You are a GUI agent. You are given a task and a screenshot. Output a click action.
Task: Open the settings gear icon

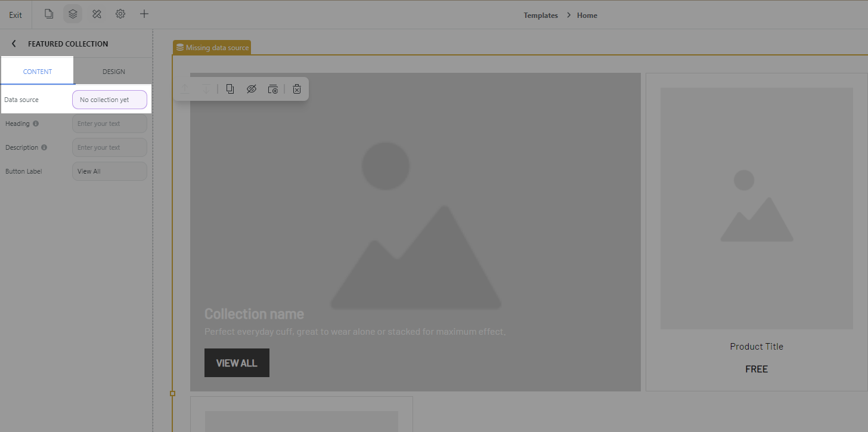pyautogui.click(x=120, y=14)
